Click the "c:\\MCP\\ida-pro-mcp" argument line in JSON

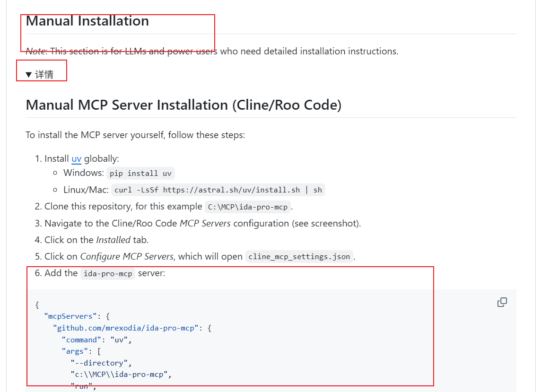coord(120,375)
